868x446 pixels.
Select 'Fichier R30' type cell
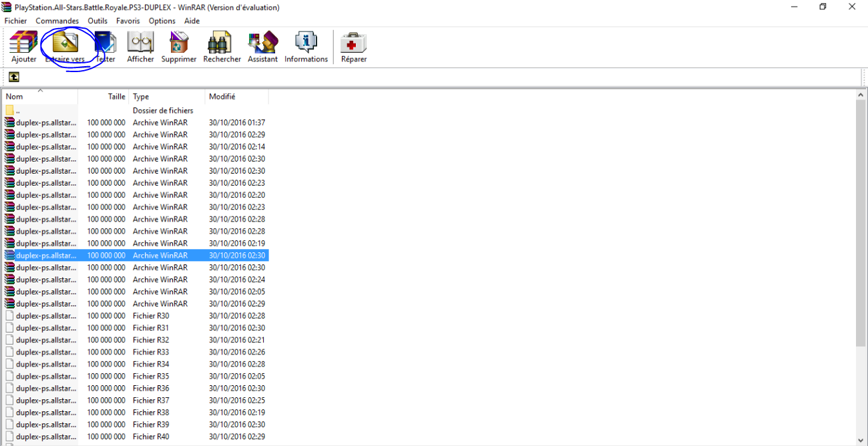coord(151,316)
